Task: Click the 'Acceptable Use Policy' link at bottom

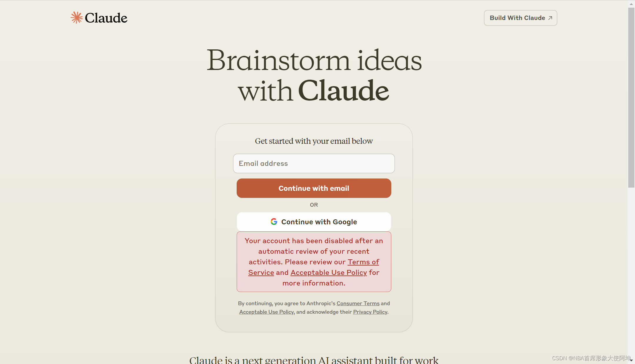Action: pos(266,312)
